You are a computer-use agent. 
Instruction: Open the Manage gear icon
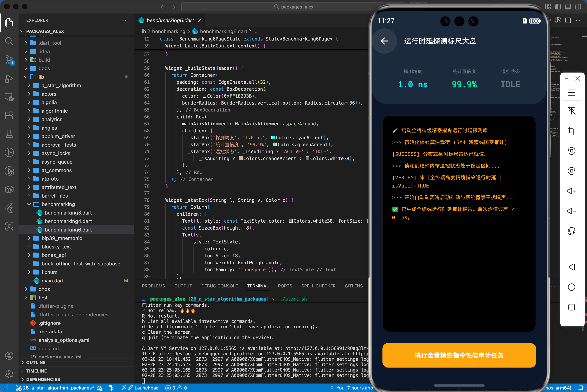pos(9,374)
